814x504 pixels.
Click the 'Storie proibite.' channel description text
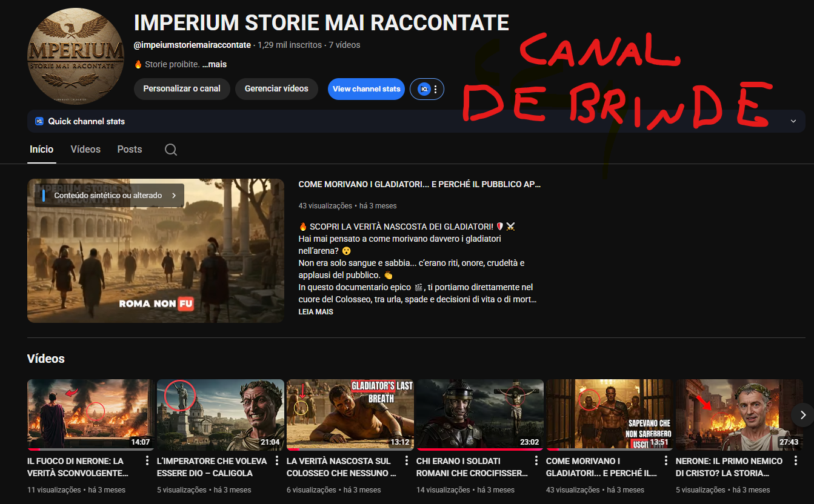tap(172, 64)
